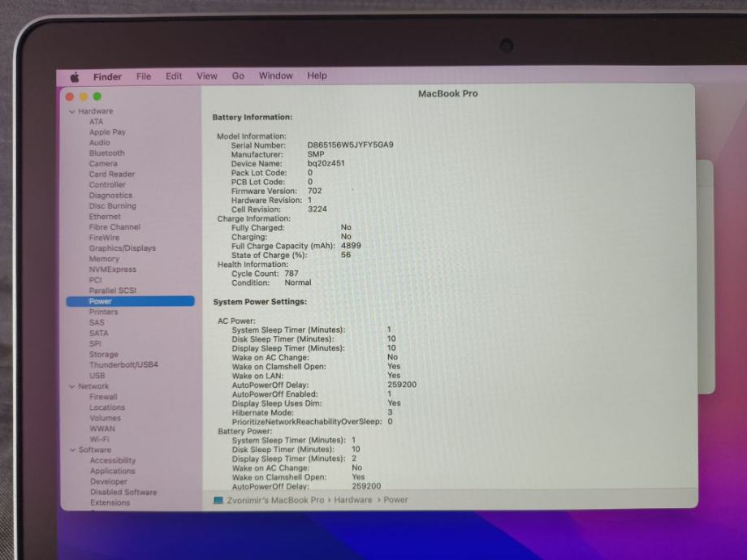Select Diagnostics in the sidebar
Viewport: 747px width, 560px height.
pos(110,196)
